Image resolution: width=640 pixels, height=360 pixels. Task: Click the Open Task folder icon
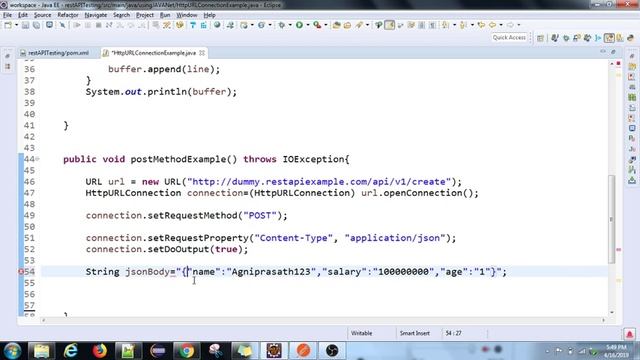tap(347, 25)
